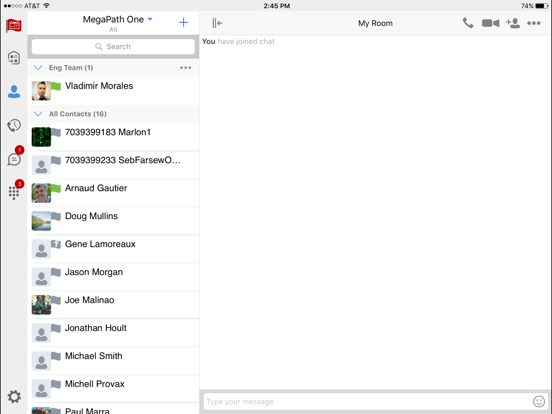Tap Vladimir Morales avatar photo

(x=41, y=91)
